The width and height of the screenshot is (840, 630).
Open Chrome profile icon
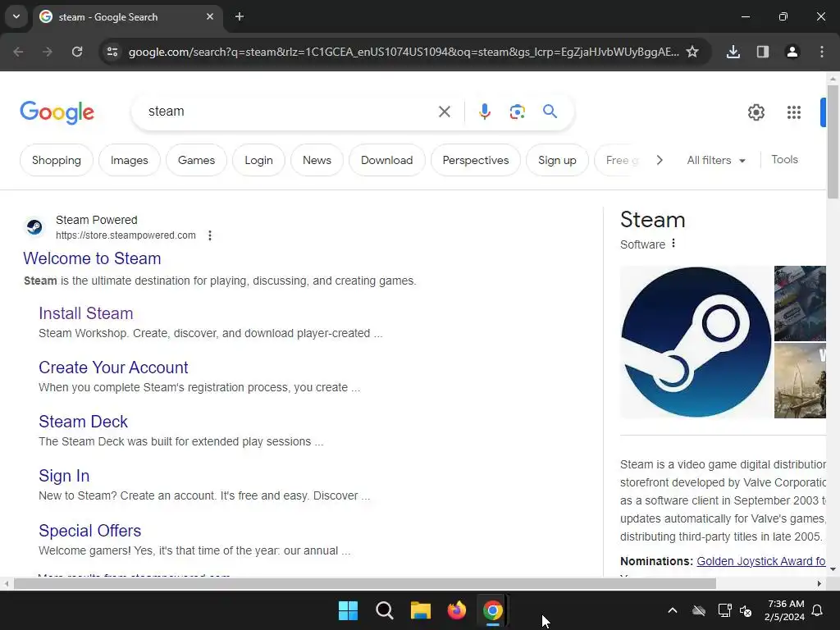[x=792, y=52]
